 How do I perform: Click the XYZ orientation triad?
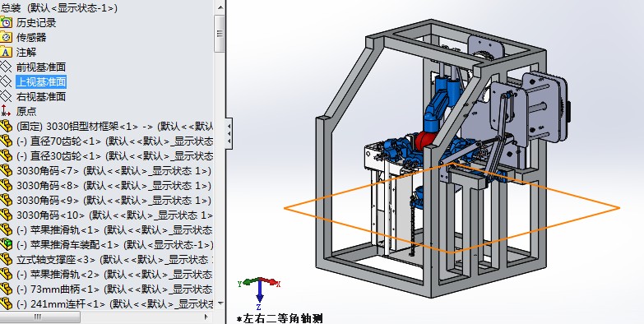point(259,294)
